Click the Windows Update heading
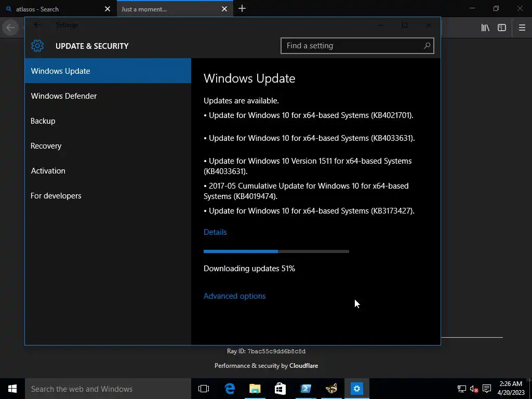Image resolution: width=532 pixels, height=399 pixels. [249, 78]
